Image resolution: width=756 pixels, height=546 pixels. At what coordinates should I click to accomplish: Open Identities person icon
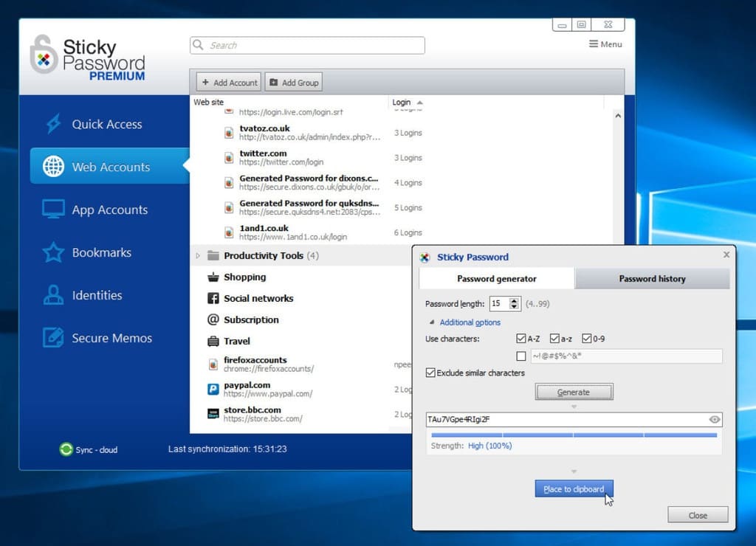pos(53,295)
